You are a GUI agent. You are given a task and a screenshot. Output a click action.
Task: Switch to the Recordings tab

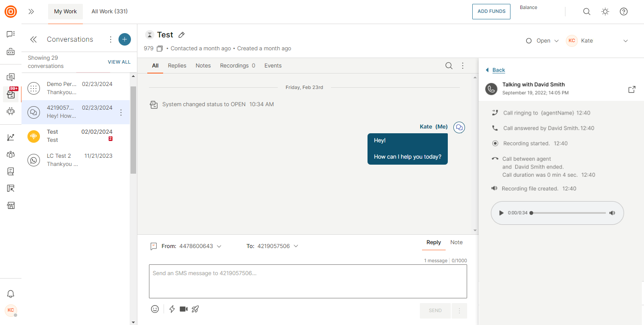point(237,66)
